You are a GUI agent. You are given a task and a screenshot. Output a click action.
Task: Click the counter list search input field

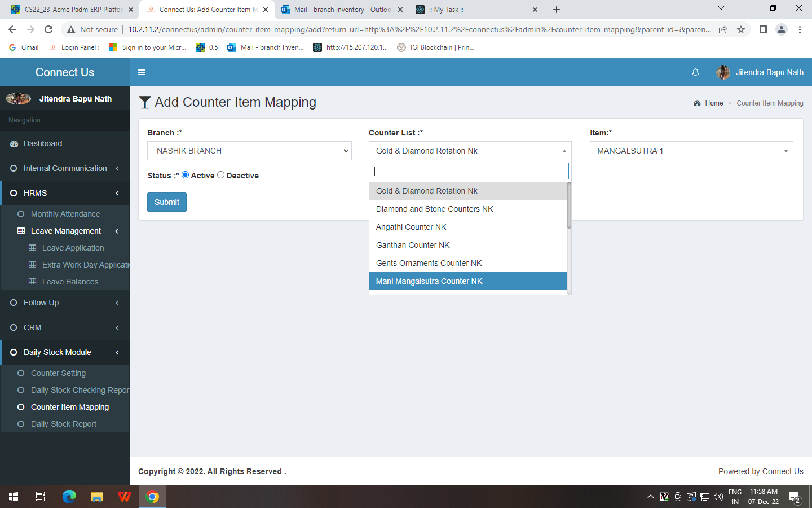(x=470, y=171)
